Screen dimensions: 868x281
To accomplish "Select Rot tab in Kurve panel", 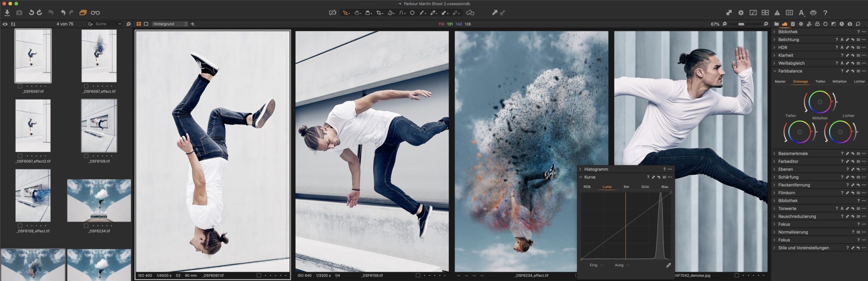I will pos(626,187).
